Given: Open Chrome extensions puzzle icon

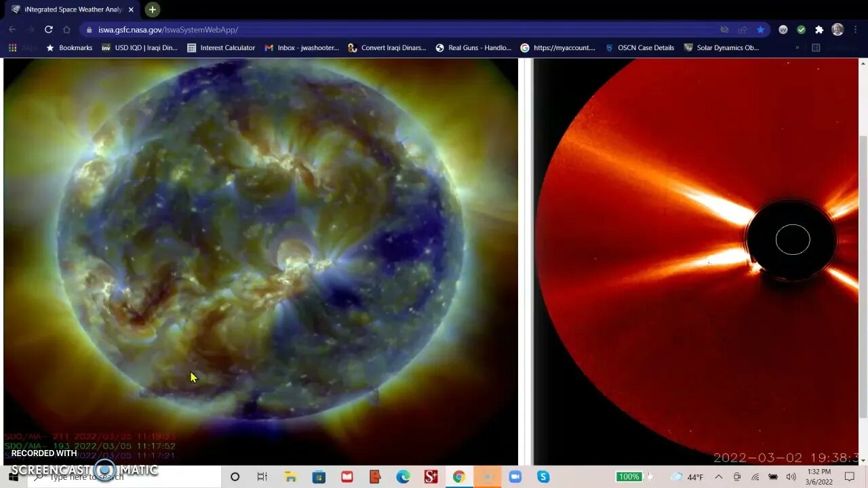Looking at the screenshot, I should point(819,30).
